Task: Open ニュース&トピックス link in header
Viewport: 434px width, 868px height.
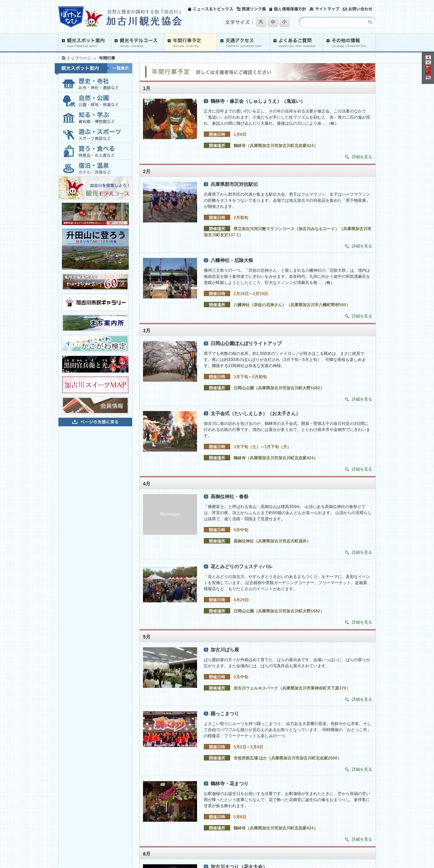Action: 211,9
